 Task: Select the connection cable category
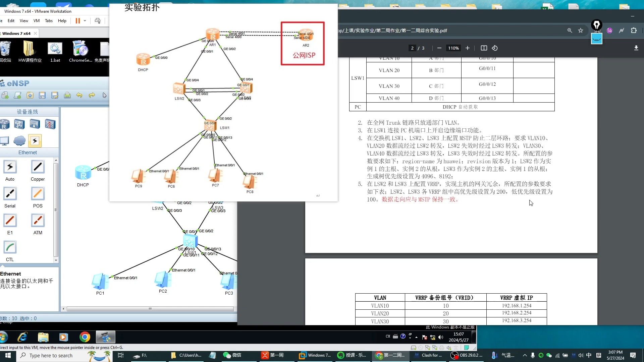tap(35, 141)
